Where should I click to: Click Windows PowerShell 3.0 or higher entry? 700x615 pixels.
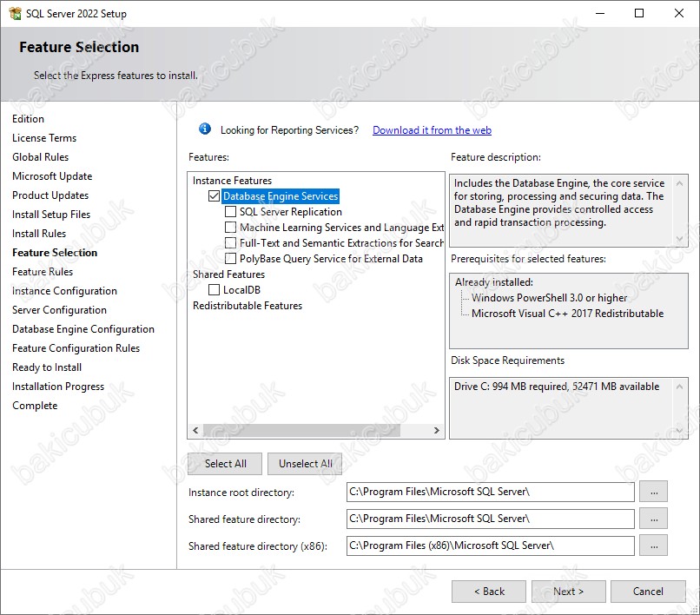pos(549,298)
